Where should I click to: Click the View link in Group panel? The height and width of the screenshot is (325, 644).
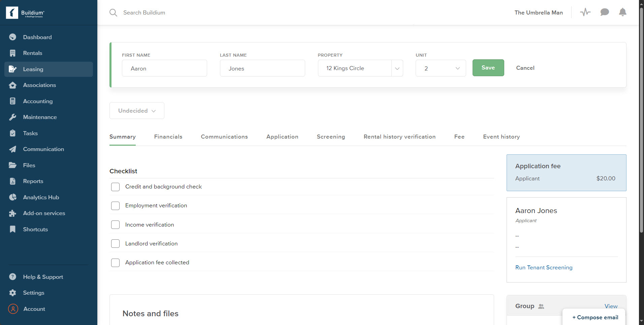pos(611,306)
